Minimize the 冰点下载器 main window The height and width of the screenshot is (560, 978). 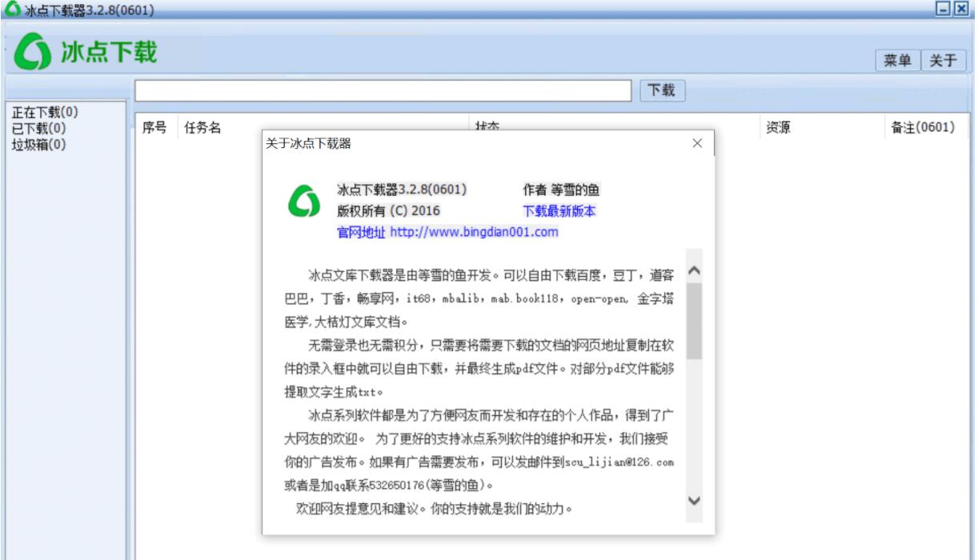[944, 9]
